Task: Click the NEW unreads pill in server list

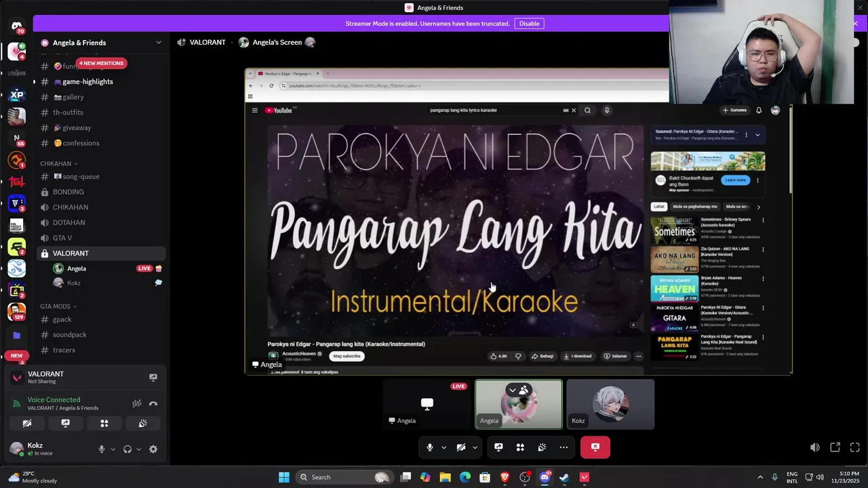Action: coord(16,355)
